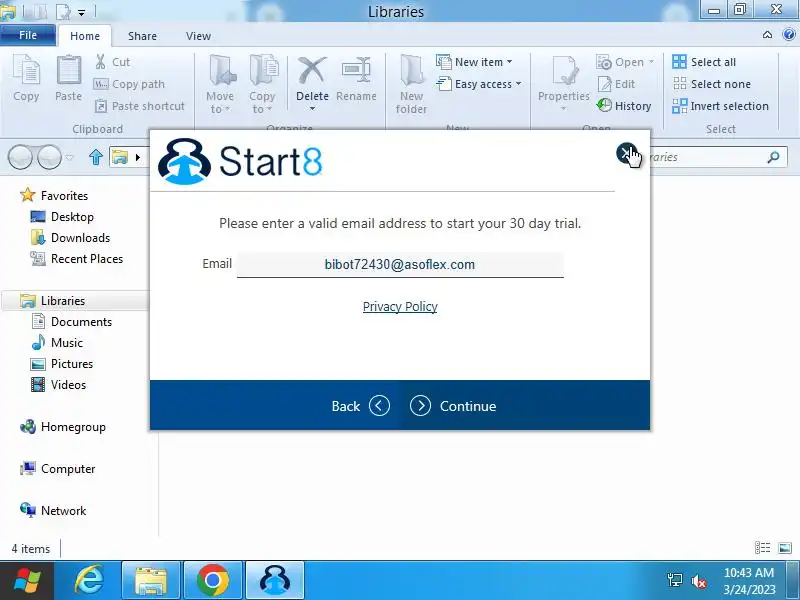The image size is (800, 600).
Task: Select Libraries in the navigation pane
Action: [x=63, y=301]
